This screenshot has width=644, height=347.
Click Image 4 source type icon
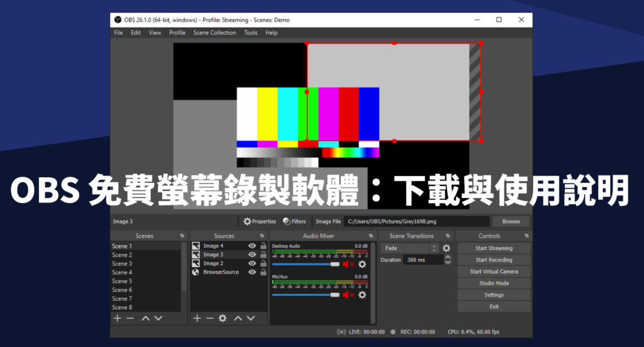pyautogui.click(x=196, y=246)
